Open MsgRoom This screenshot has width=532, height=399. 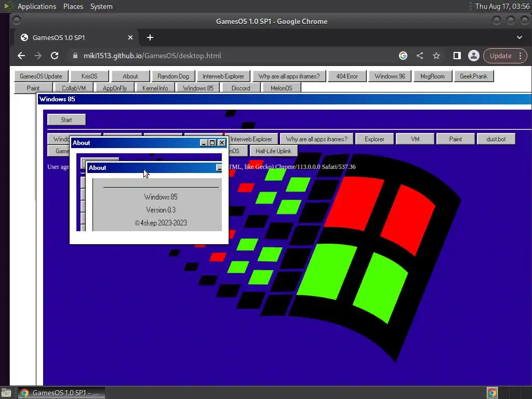[433, 76]
